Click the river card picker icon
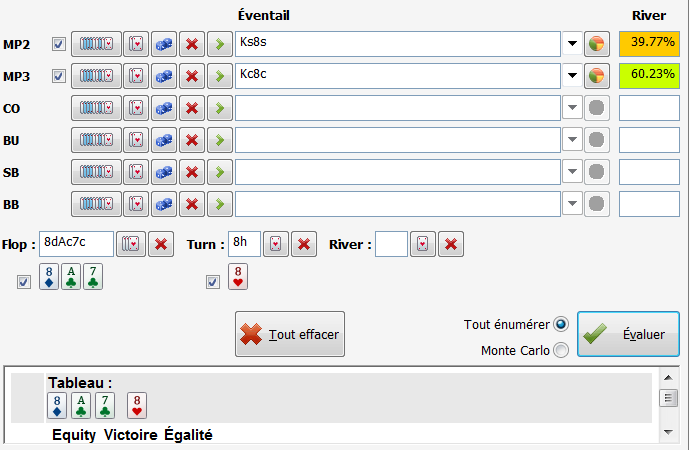 423,243
